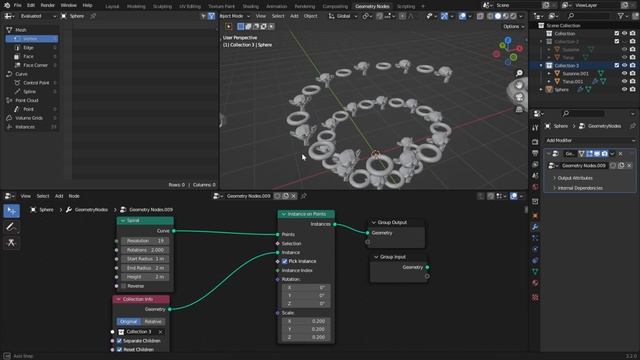
Task: Open the Window menu
Action: (x=69, y=5)
